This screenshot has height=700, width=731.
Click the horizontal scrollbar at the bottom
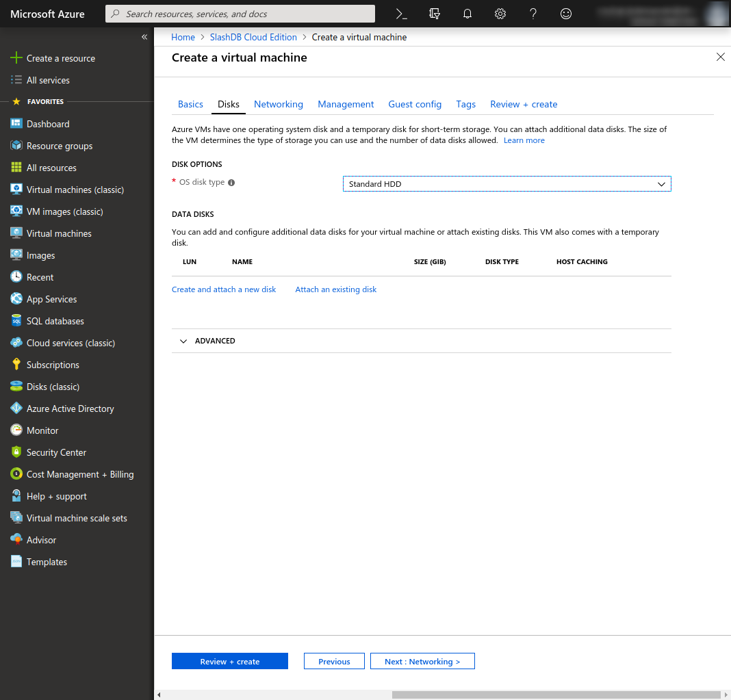[554, 695]
